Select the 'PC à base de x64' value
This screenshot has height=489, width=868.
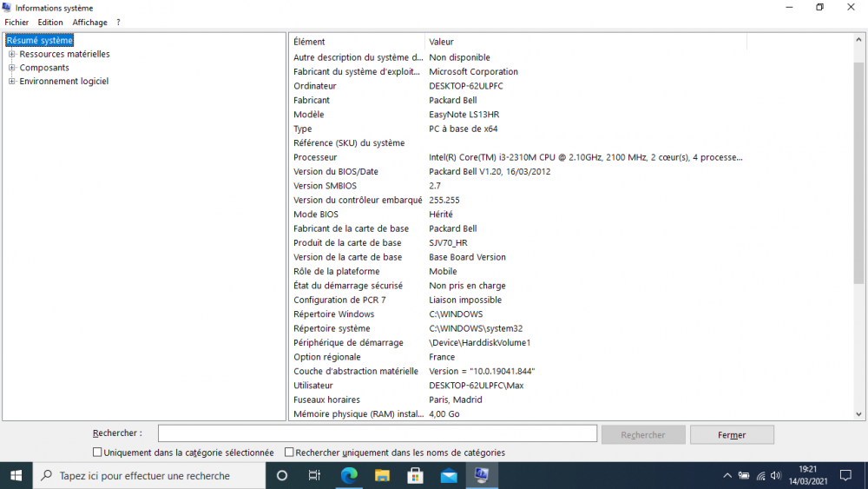[464, 129]
